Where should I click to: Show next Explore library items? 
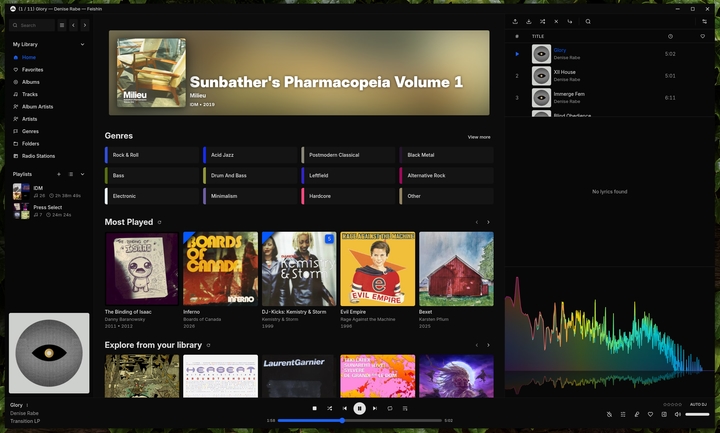click(488, 345)
